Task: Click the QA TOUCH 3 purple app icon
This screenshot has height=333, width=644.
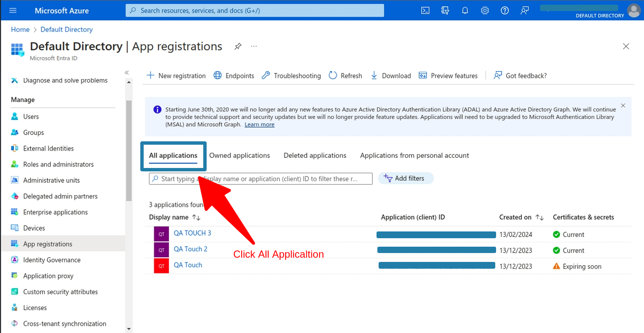Action: point(161,234)
